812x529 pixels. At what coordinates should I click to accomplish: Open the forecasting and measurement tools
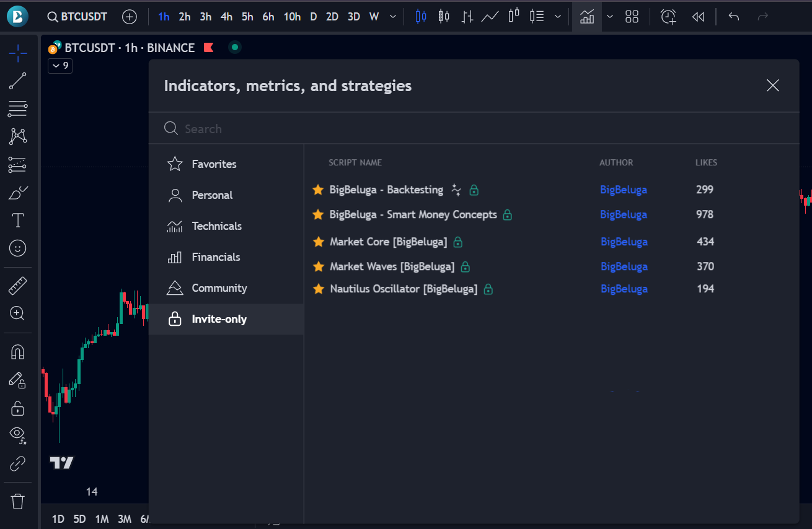click(x=18, y=165)
